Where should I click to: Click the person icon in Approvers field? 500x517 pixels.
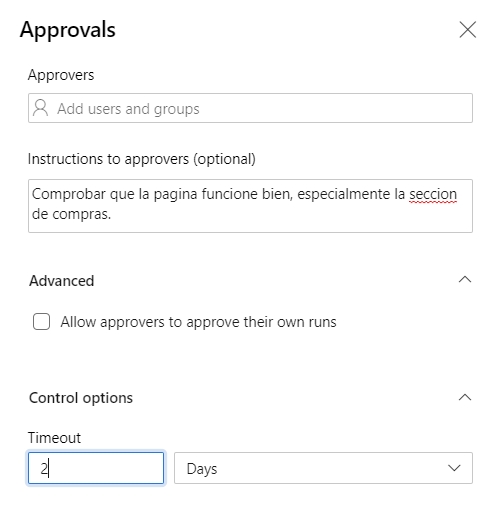click(x=41, y=108)
